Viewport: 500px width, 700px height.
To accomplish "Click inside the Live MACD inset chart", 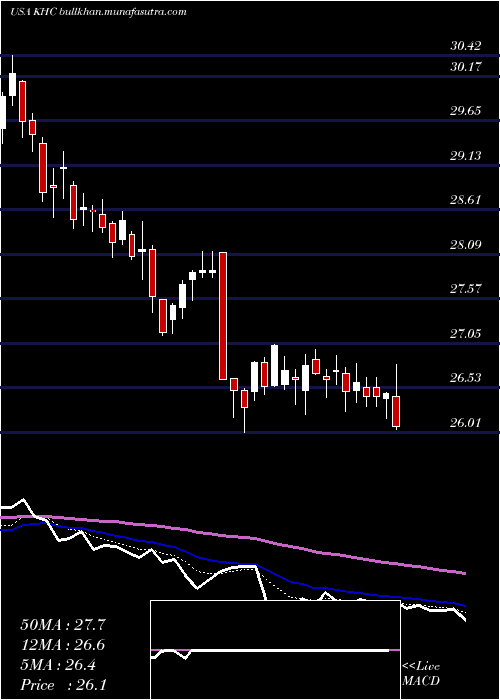I will coord(275,650).
